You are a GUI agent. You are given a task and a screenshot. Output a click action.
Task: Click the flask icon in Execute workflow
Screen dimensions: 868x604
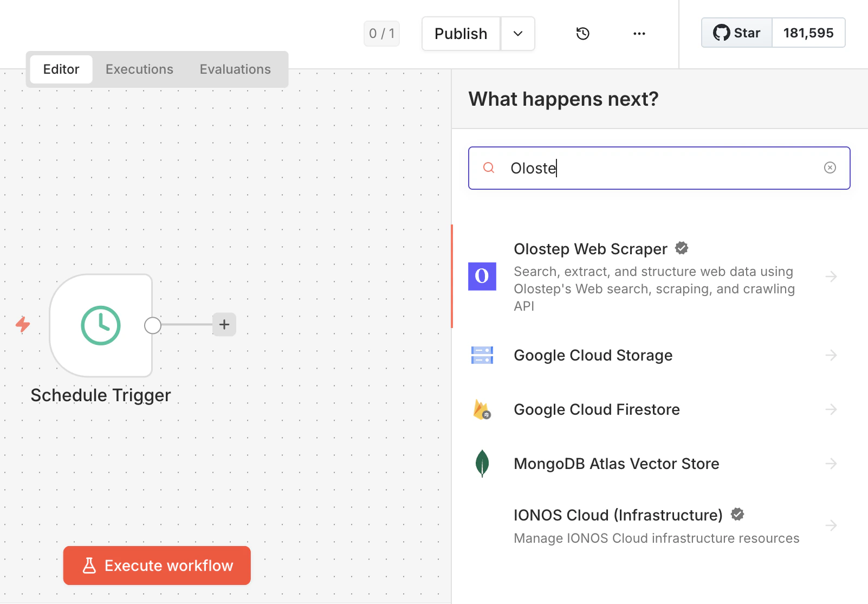point(89,566)
